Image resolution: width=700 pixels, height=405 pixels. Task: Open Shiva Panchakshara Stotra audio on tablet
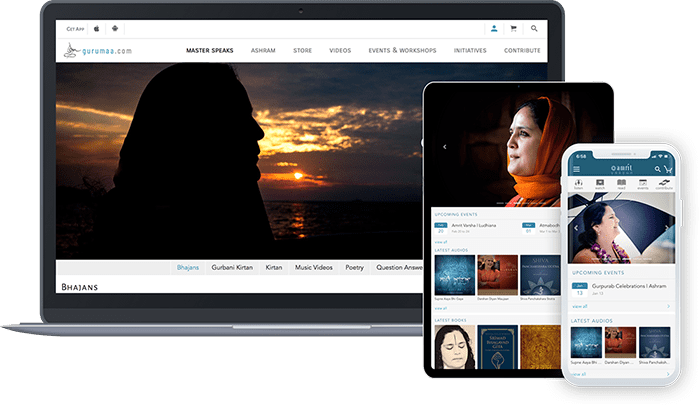click(540, 275)
